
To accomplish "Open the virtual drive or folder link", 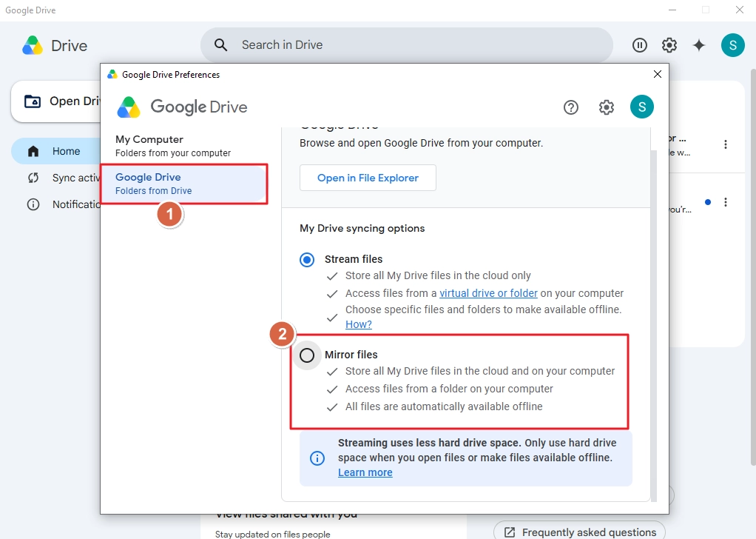I will click(x=488, y=293).
